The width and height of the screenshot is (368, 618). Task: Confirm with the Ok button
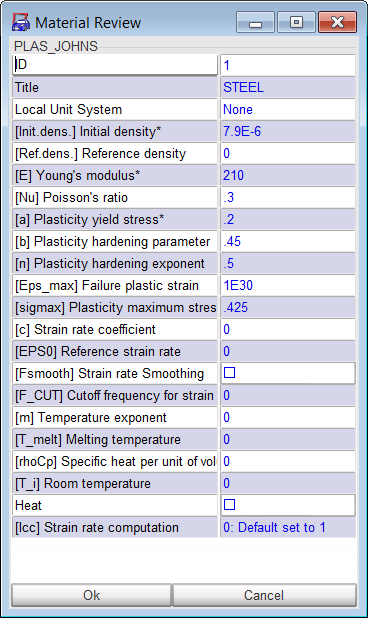coord(91,595)
